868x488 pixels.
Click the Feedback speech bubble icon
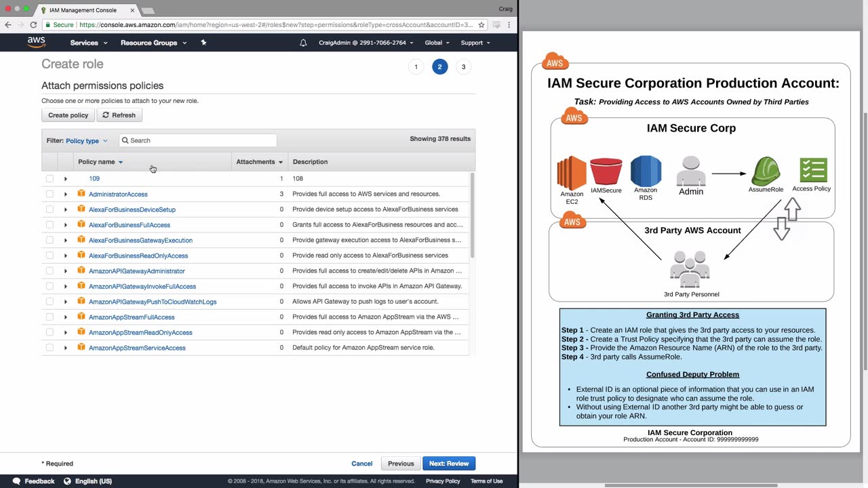(15, 481)
